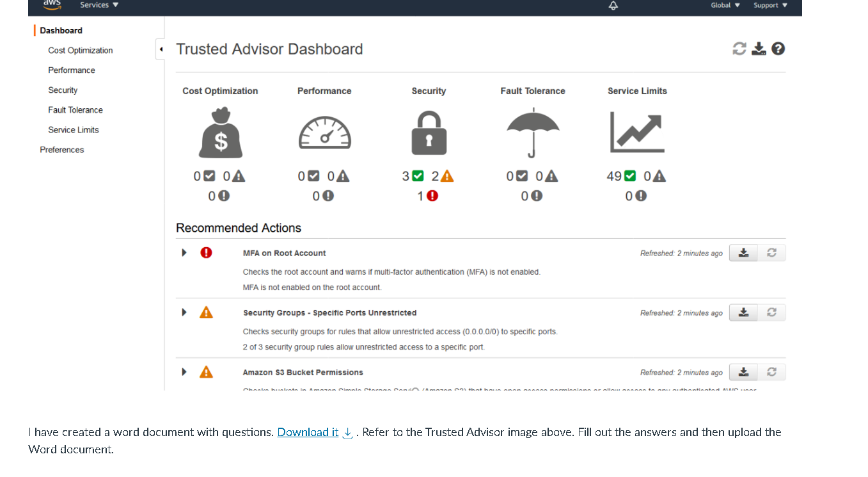Click the Security padlock icon
This screenshot has width=868, height=477.
429,133
